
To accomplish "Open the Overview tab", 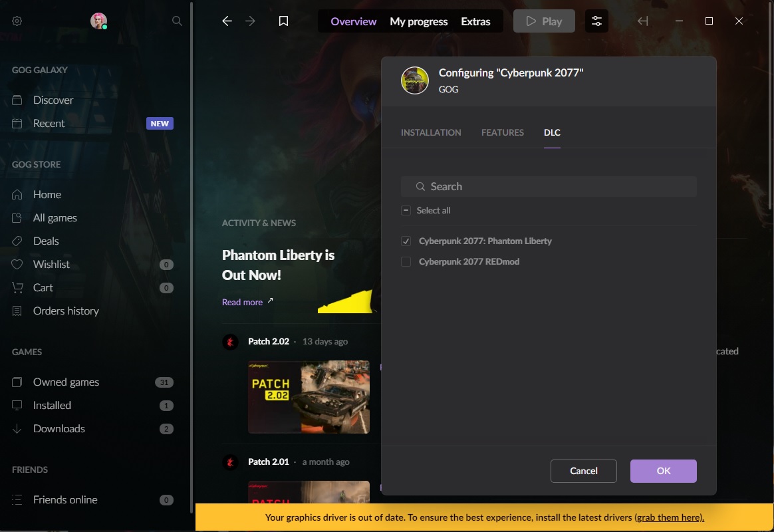I will point(354,21).
